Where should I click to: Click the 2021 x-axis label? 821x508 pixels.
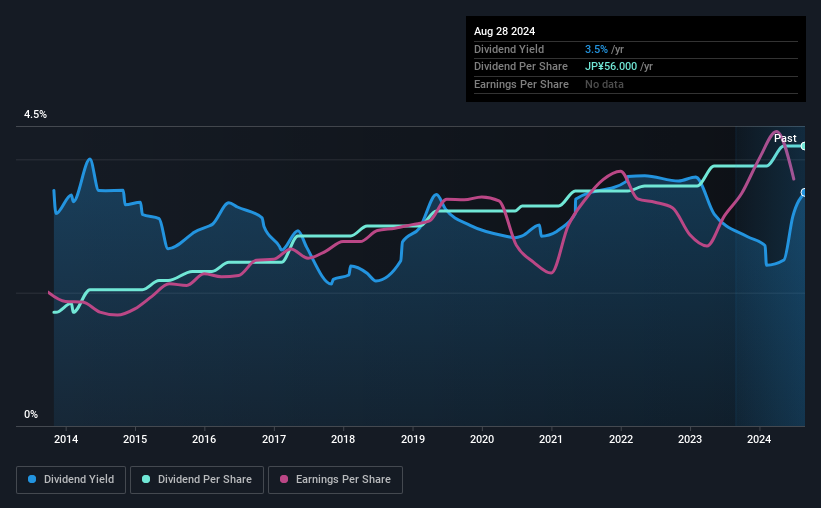[551, 439]
